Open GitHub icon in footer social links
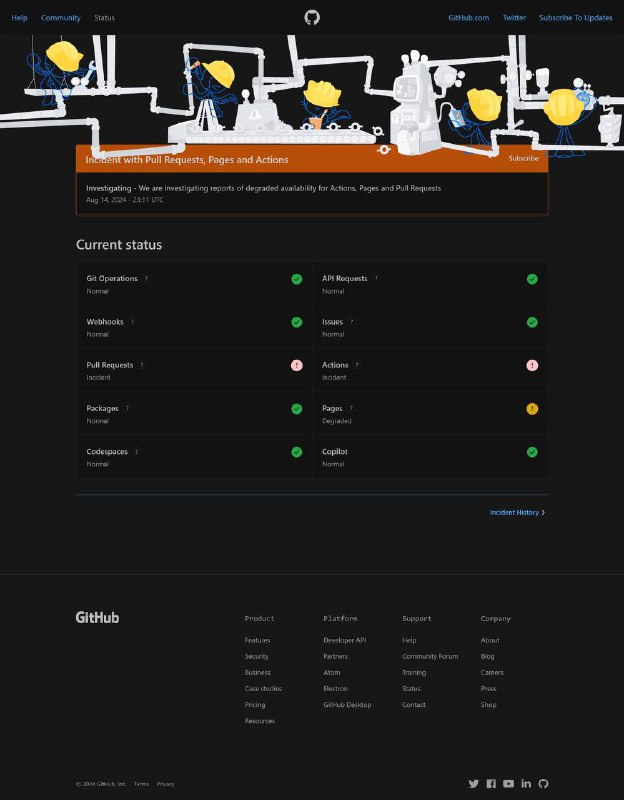Screen dimensions: 624x800 point(543,784)
